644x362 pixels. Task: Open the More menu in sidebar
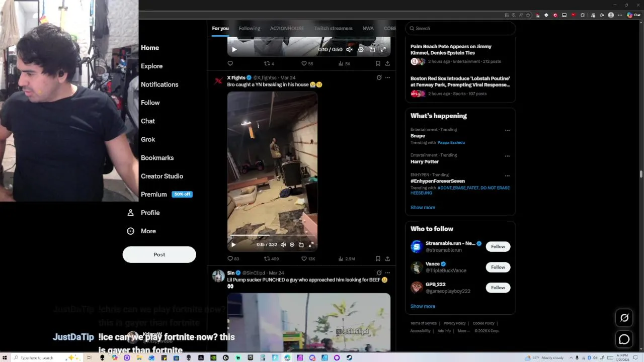[141, 231]
